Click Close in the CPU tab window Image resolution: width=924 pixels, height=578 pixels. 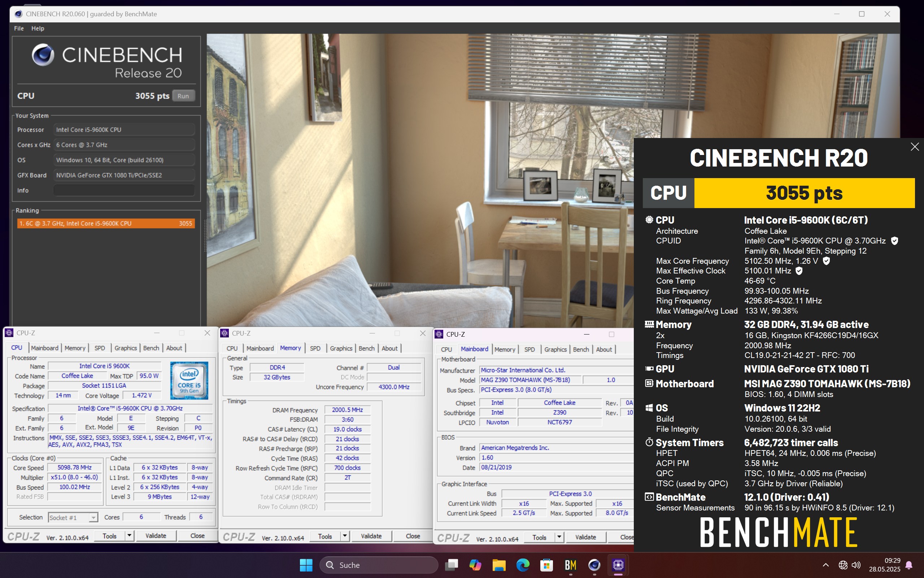(x=197, y=536)
